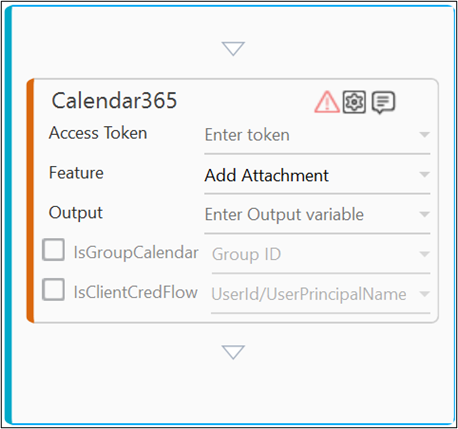Tick the IsClientCredFlow checkbox
Viewport: 458px width, 429px height.
pos(53,289)
